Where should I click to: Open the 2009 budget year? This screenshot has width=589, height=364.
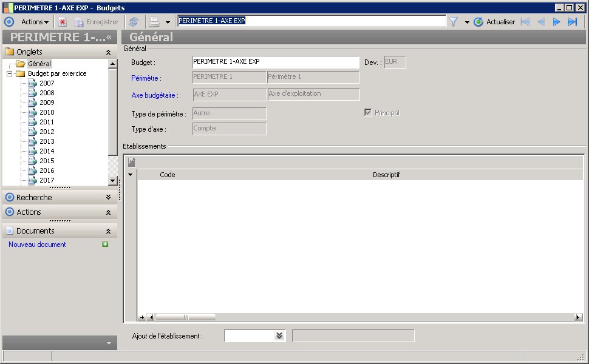coord(47,103)
